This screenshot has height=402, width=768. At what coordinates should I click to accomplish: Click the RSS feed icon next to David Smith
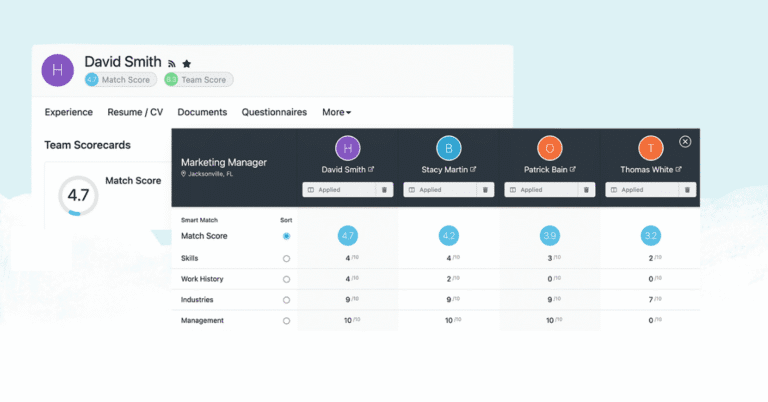tap(172, 64)
